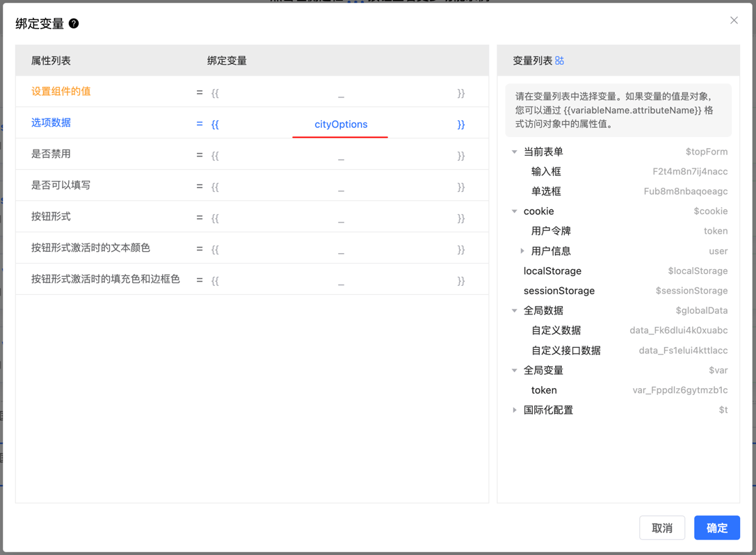Select the sessionStorage variable
The image size is (756, 555).
point(558,291)
